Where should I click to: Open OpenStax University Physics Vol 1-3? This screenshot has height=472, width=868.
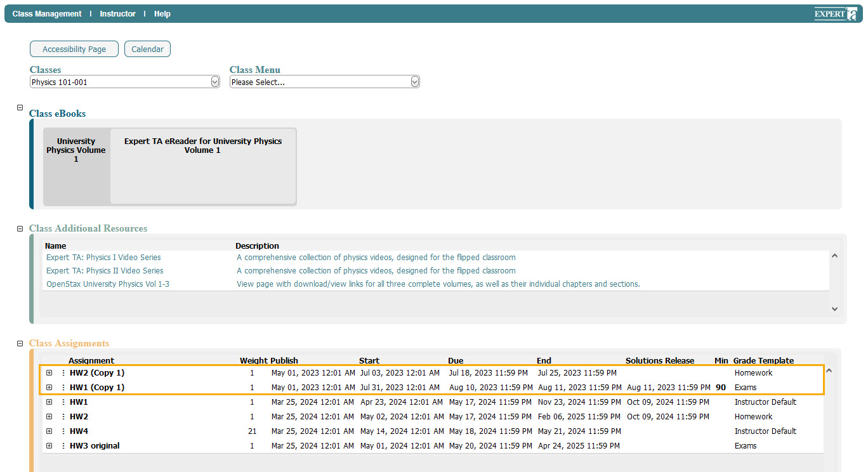click(x=108, y=284)
